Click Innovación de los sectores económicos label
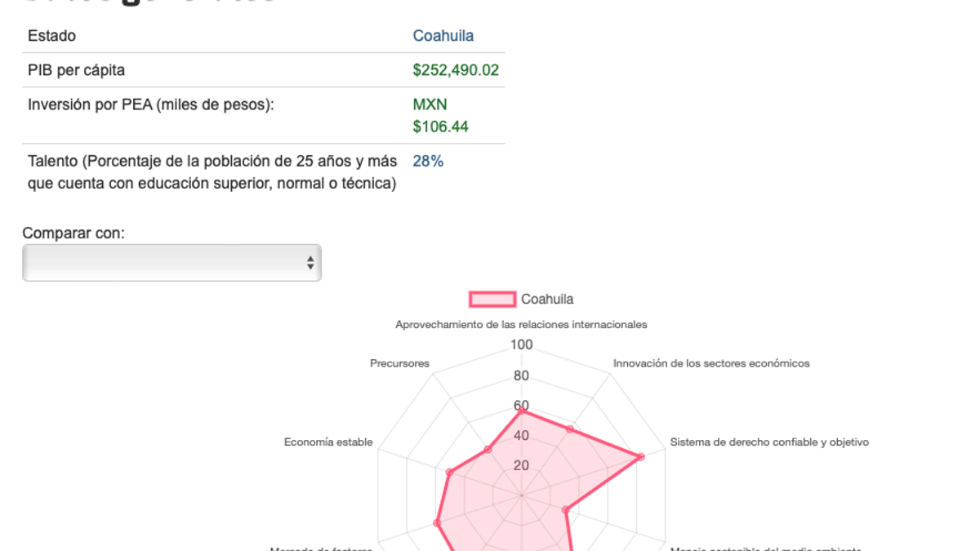Screen dimensions: 980x551 point(711,364)
